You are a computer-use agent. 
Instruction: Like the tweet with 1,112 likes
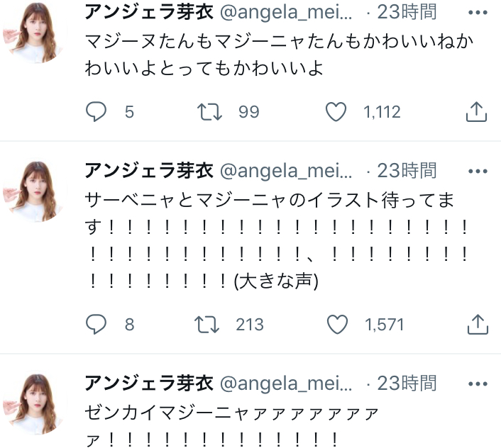click(336, 112)
